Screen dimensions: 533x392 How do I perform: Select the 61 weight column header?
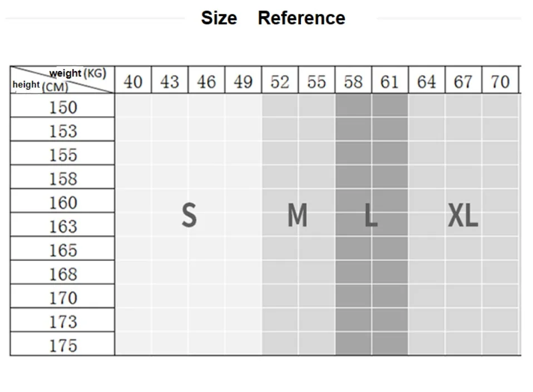(x=389, y=82)
